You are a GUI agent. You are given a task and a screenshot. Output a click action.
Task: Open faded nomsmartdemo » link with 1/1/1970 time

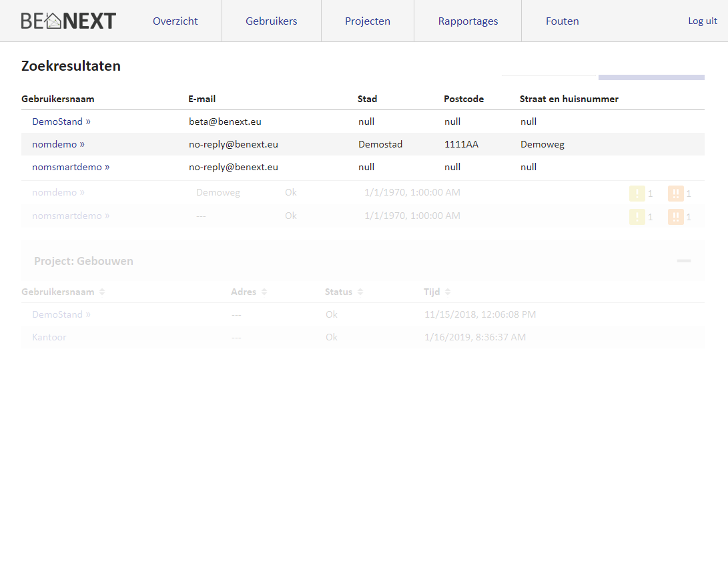pos(71,216)
